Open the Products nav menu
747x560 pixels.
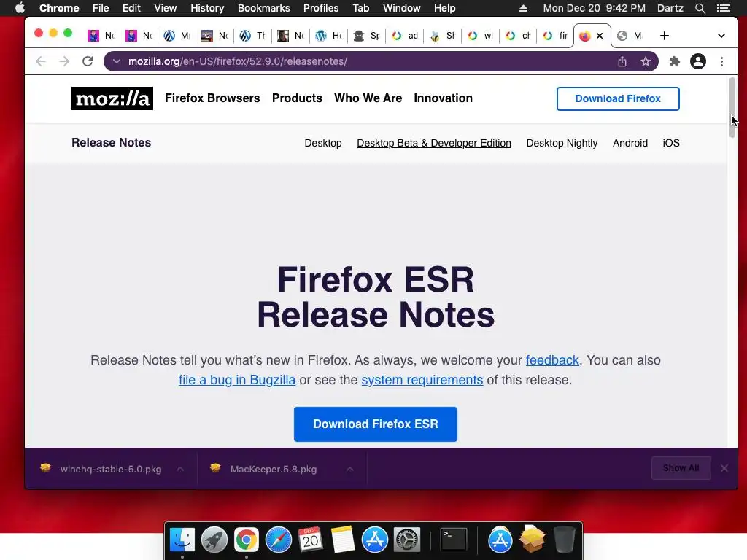(297, 98)
